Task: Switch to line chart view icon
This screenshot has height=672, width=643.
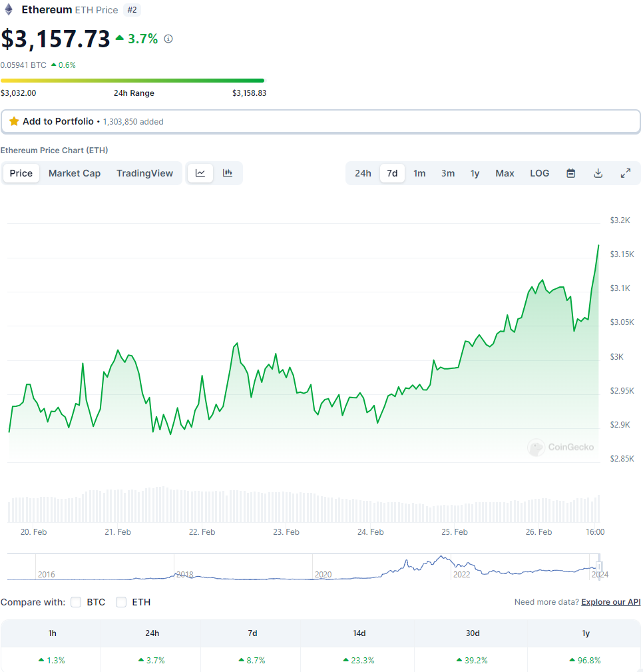Action: click(x=200, y=173)
